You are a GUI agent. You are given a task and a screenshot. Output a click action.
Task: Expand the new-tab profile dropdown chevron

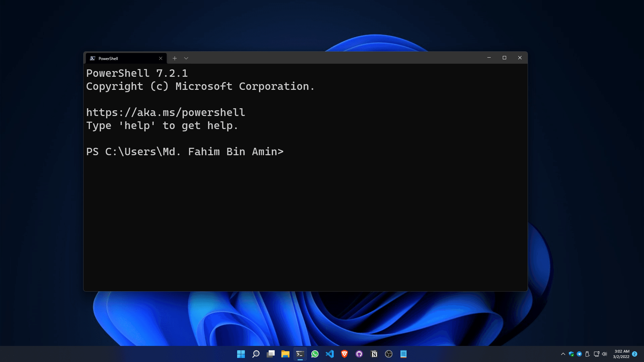coord(186,58)
